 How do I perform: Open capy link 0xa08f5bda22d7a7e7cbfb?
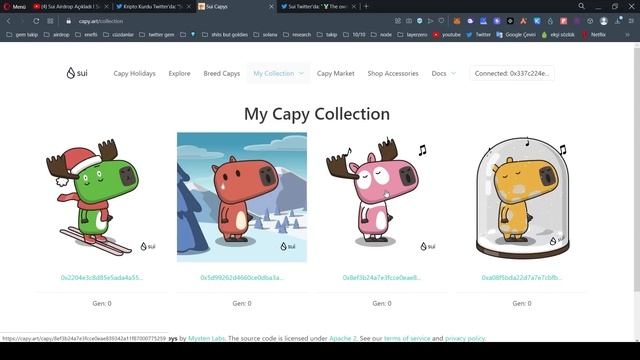[x=522, y=278]
